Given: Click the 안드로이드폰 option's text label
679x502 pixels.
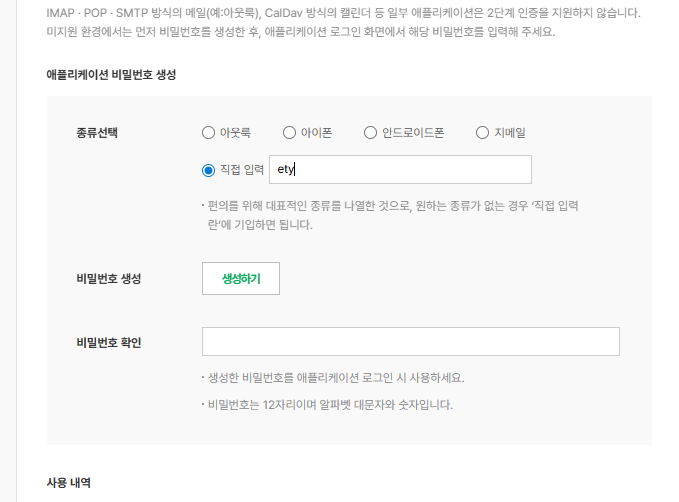Looking at the screenshot, I should click(412, 132).
